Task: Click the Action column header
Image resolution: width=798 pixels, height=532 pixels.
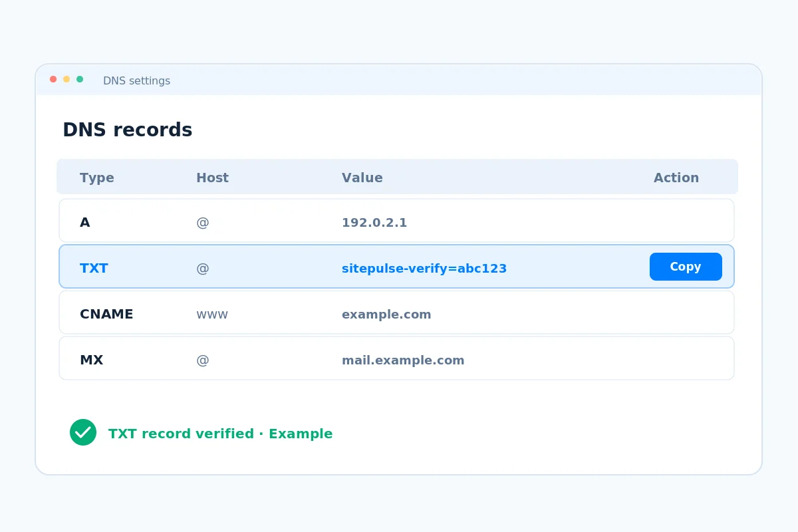Action: [x=676, y=178]
